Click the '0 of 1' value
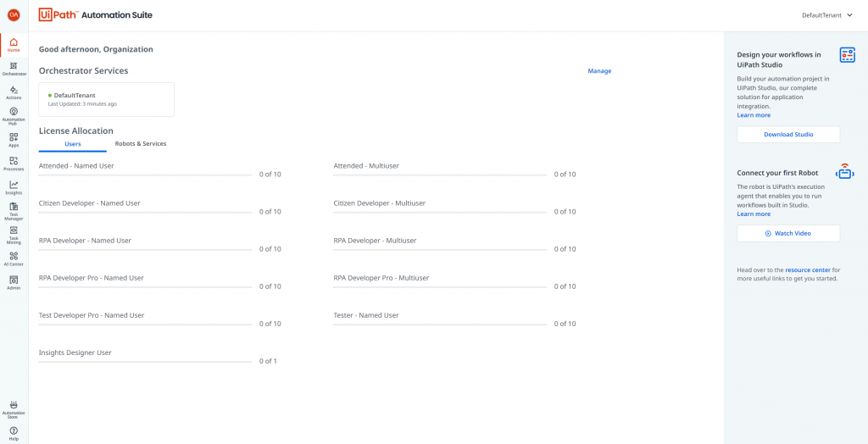 point(268,361)
